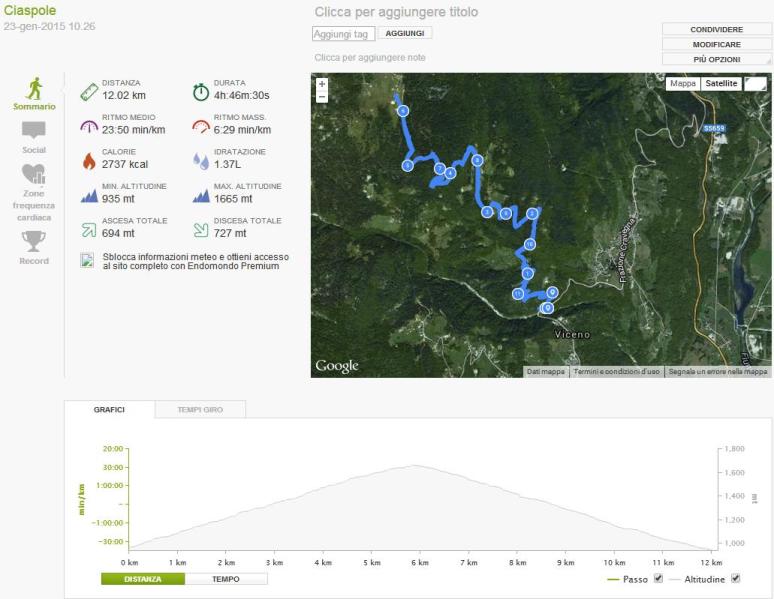Switch chart axis to Tempo

point(226,578)
